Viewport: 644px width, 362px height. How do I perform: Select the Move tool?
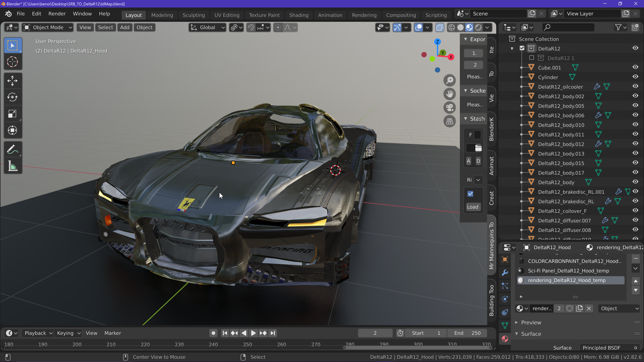[x=13, y=81]
